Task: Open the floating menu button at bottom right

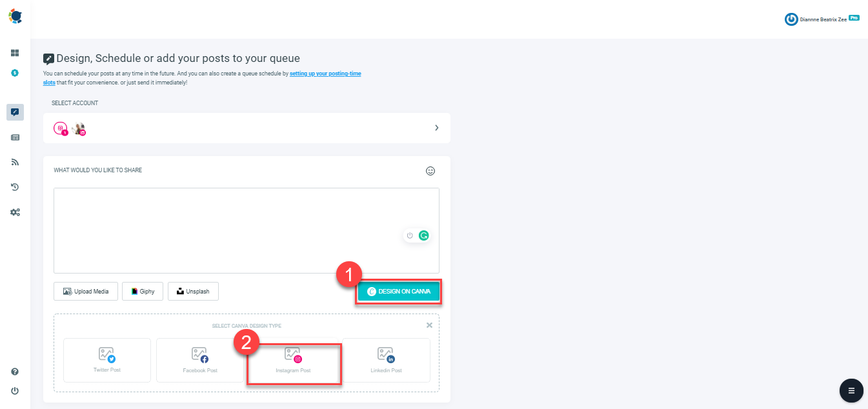Action: [851, 390]
